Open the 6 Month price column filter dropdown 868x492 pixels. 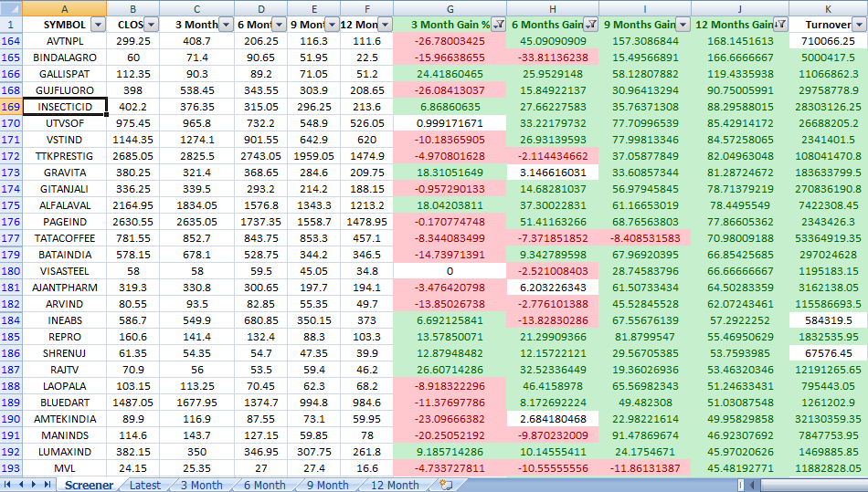tap(279, 25)
